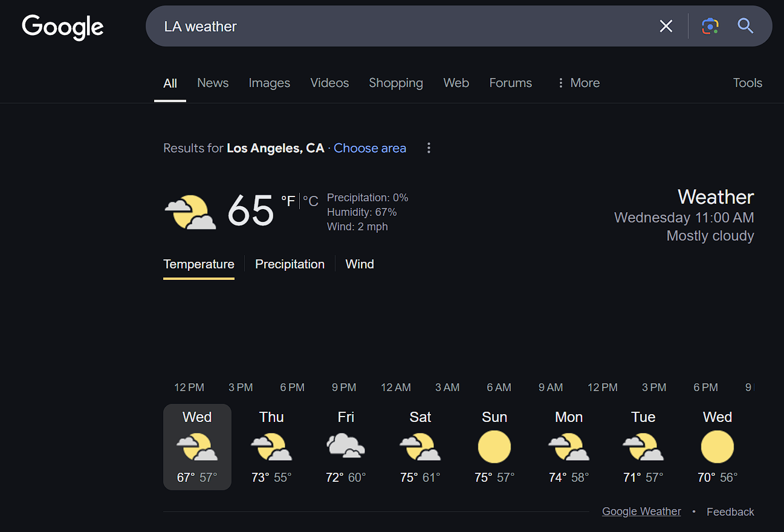
Task: Open the Tools filter options
Action: coord(747,83)
